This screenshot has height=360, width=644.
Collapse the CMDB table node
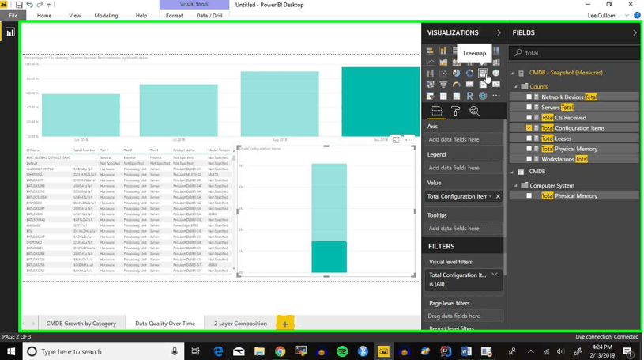coord(512,172)
